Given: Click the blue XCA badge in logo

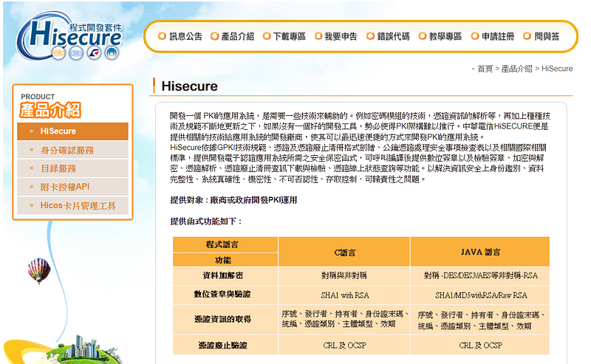Looking at the screenshot, I should tap(76, 53).
